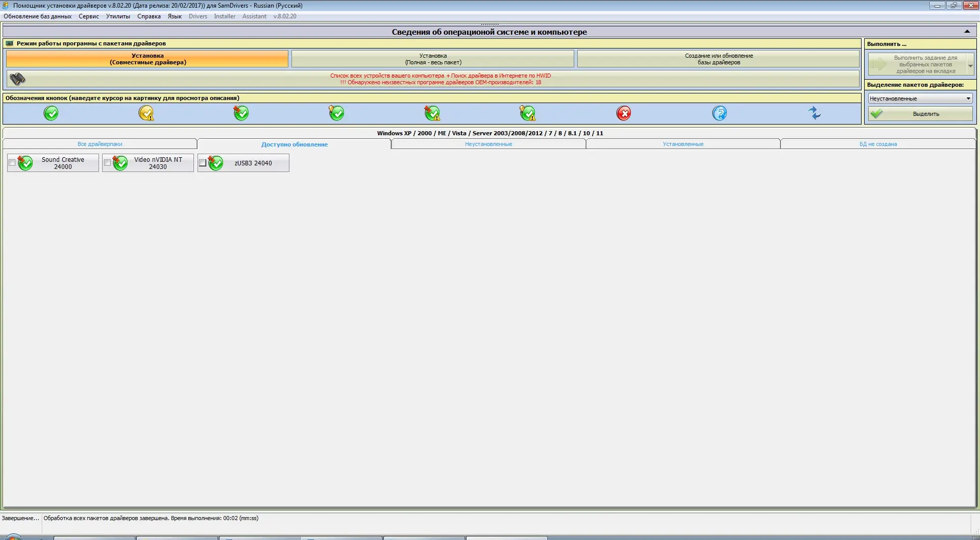Screen dimensions: 980x540
Task: Switch to the 'Доступно обновление' tab
Action: pos(295,144)
